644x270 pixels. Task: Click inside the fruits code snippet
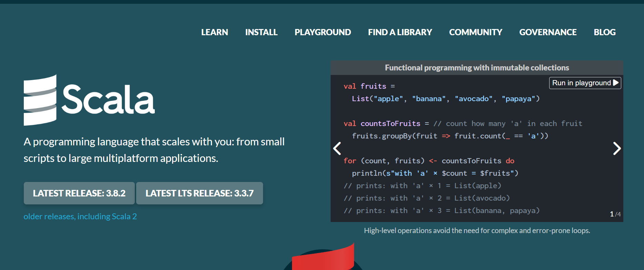pyautogui.click(x=477, y=148)
